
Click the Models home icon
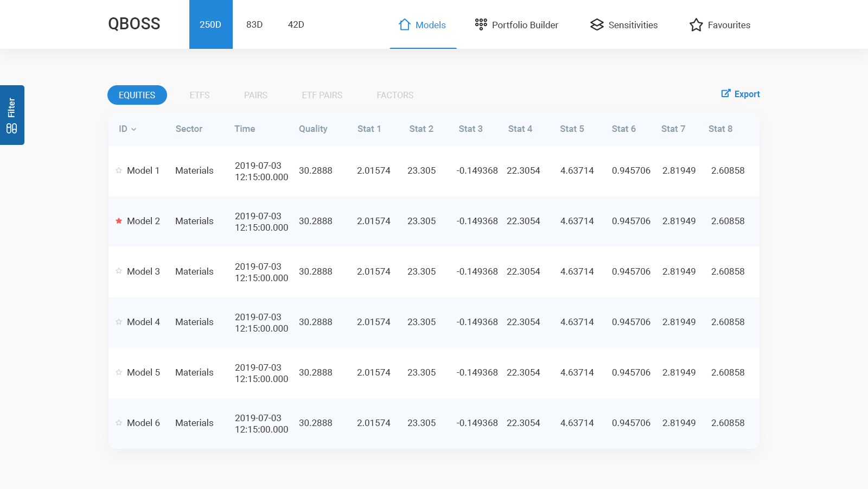(x=404, y=25)
